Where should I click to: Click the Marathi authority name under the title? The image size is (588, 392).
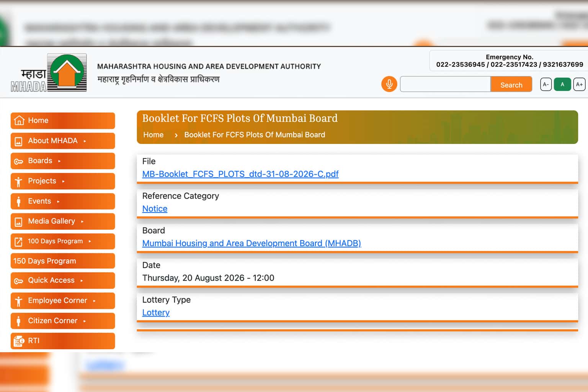point(158,80)
